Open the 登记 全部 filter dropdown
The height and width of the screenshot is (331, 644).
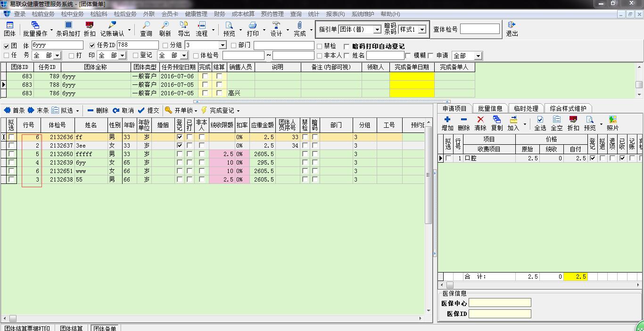tap(184, 56)
